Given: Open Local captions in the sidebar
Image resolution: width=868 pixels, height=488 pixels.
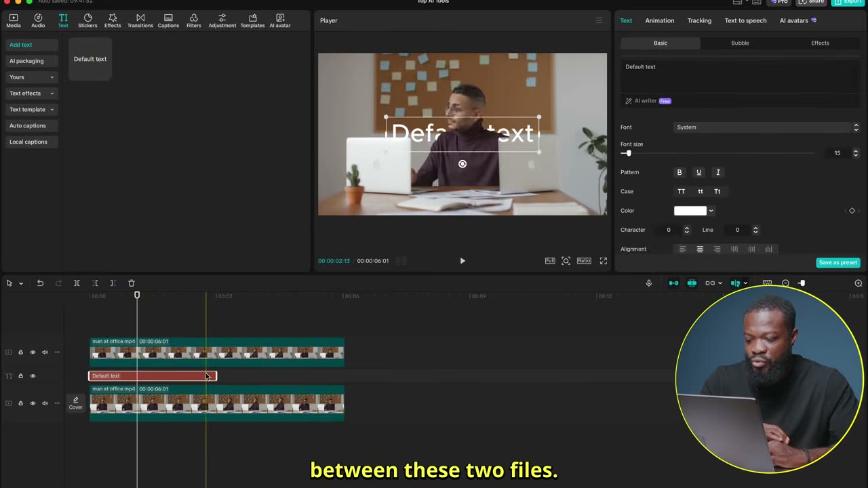Looking at the screenshot, I should (x=32, y=142).
